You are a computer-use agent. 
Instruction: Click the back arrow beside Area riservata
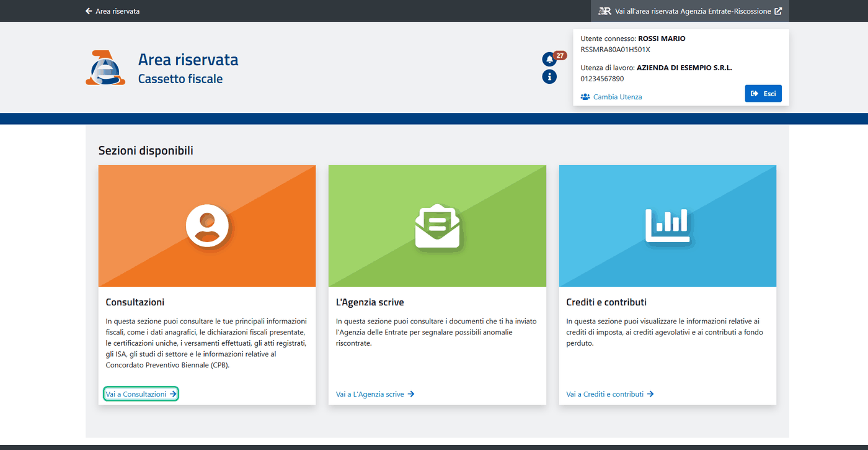(89, 11)
